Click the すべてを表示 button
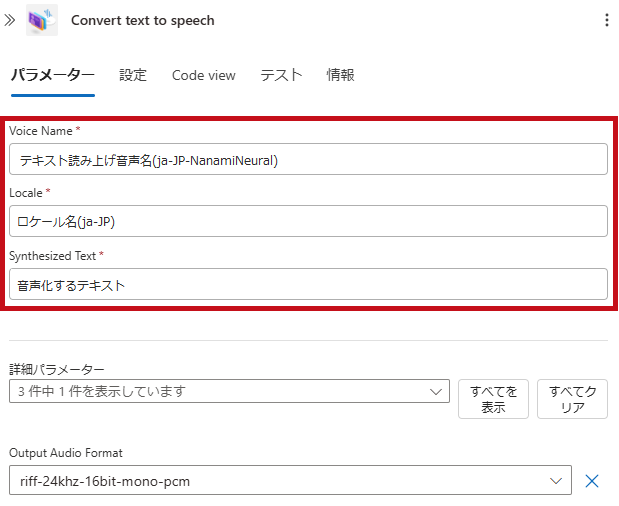This screenshot has height=506, width=619. (x=493, y=399)
